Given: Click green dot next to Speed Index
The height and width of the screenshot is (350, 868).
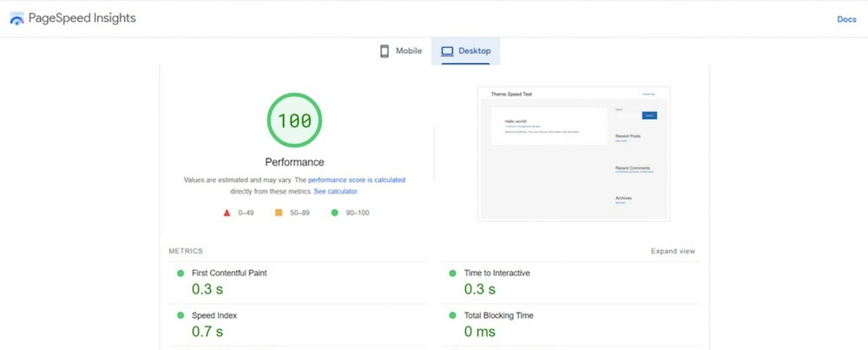Looking at the screenshot, I should [x=181, y=315].
